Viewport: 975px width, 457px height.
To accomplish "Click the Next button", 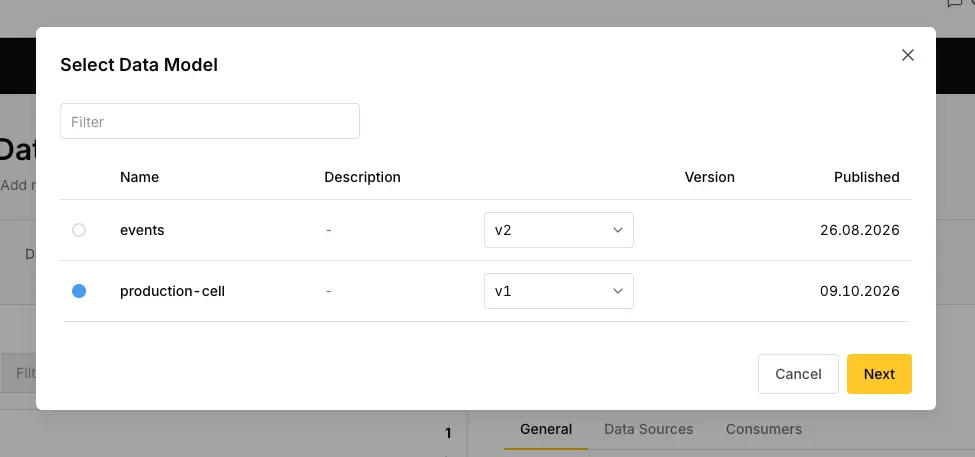I will pos(879,374).
